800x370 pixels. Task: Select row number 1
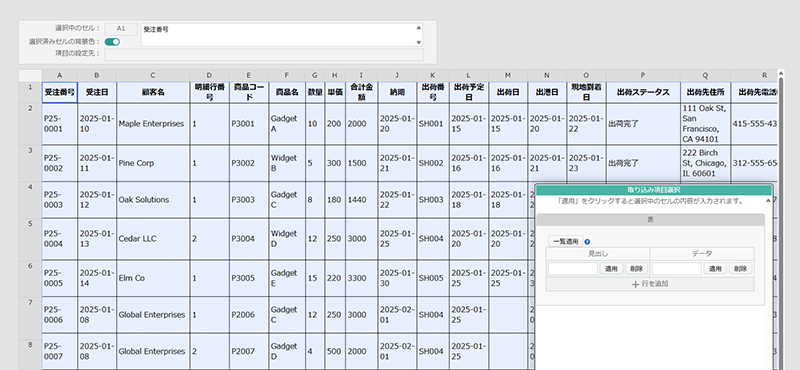[30, 92]
